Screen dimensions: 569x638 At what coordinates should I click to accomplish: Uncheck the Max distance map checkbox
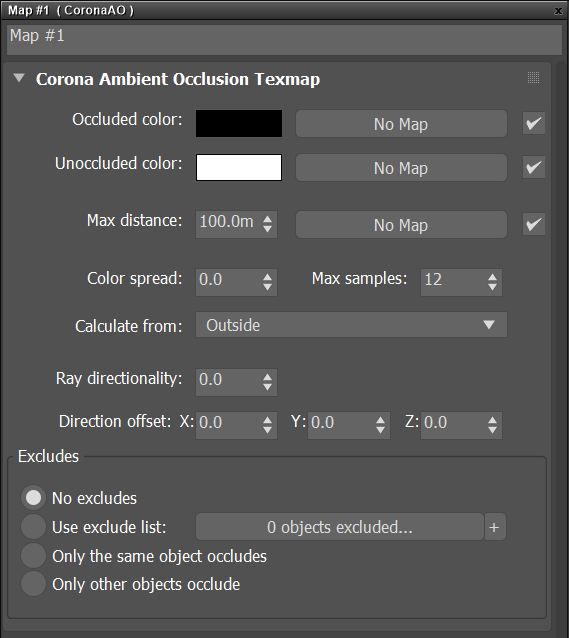tap(534, 224)
